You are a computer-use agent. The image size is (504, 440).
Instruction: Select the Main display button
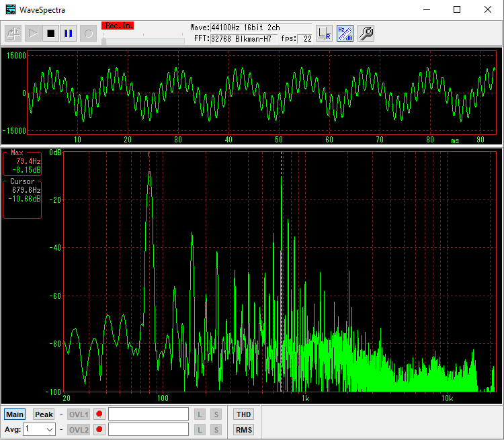click(x=15, y=414)
